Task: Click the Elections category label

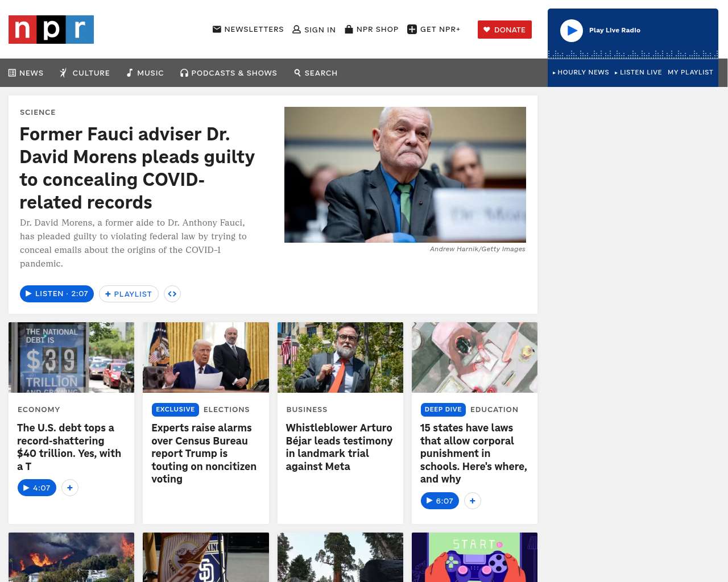Action: [x=226, y=409]
